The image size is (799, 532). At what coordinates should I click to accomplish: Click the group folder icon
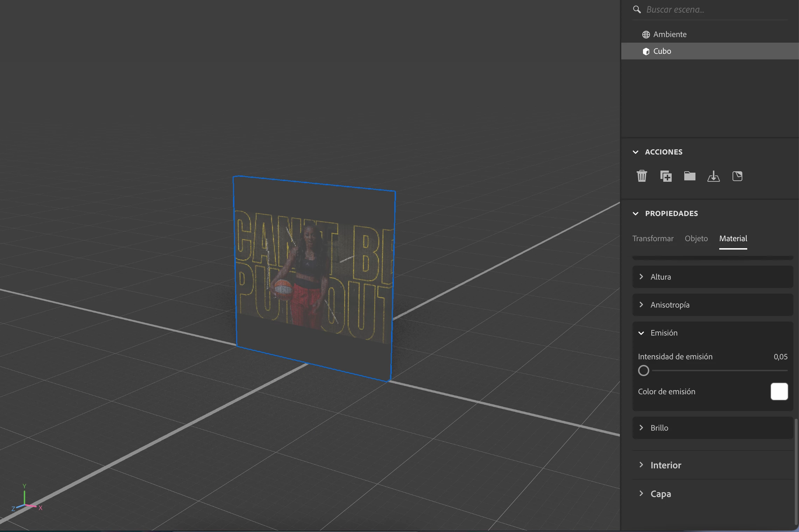[690, 176]
